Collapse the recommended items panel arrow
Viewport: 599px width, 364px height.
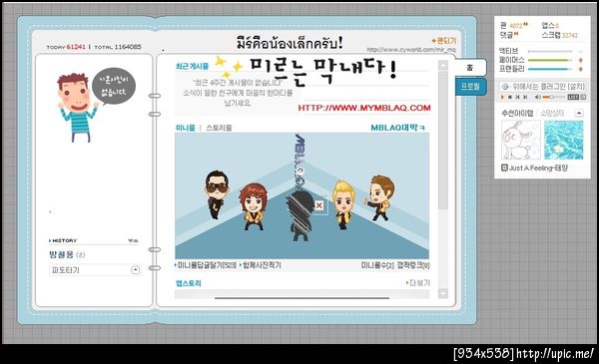click(579, 113)
